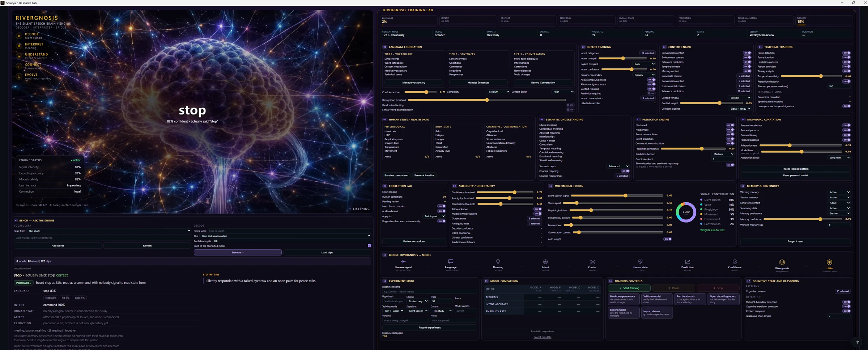Click the Lilitu connected model icon
This screenshot has height=350, width=868.
coord(829,262)
